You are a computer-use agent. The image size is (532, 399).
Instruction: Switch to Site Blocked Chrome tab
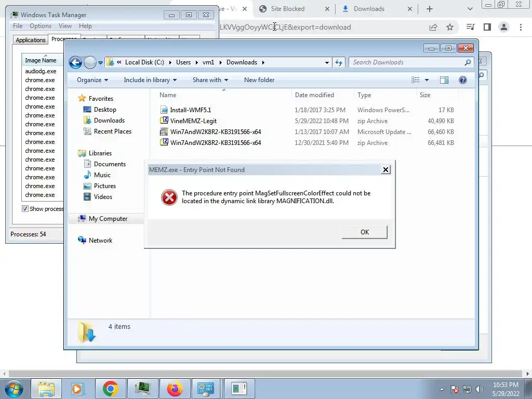pos(287,9)
